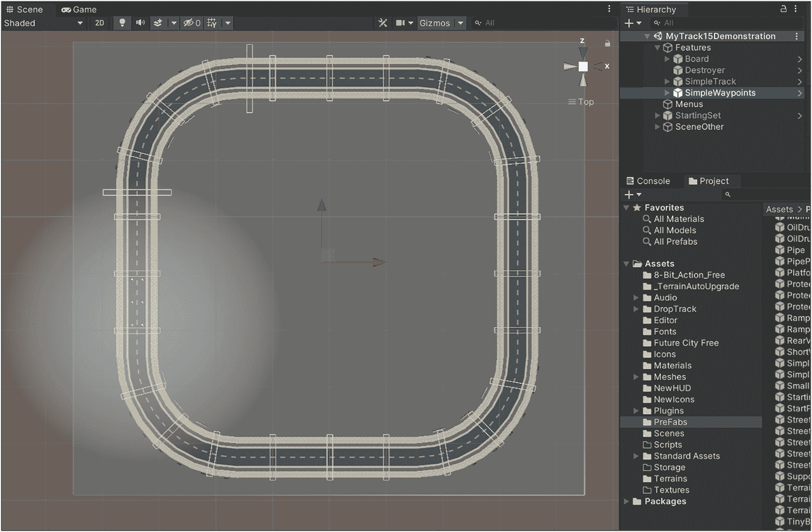
Task: Click orientation gizmo X axis cone
Action: (x=598, y=66)
